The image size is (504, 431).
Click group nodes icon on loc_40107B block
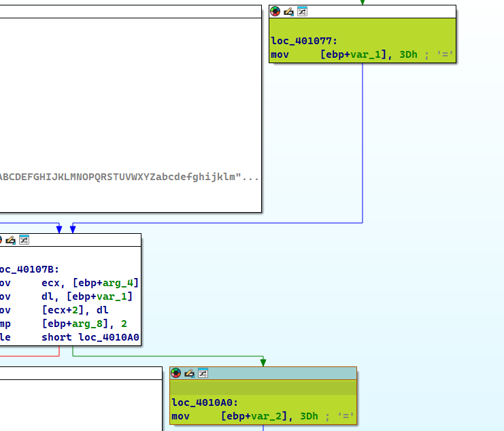(x=24, y=240)
